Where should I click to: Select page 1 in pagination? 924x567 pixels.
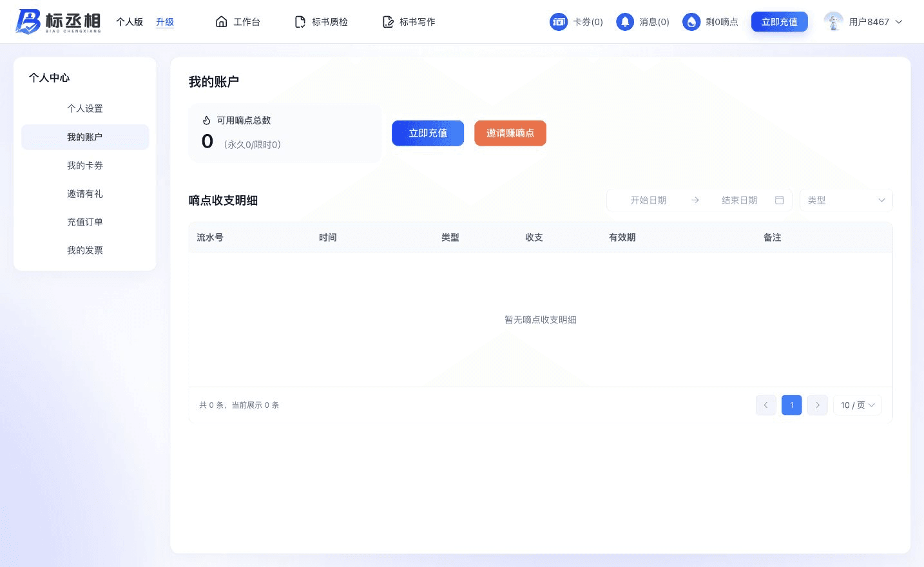point(792,405)
